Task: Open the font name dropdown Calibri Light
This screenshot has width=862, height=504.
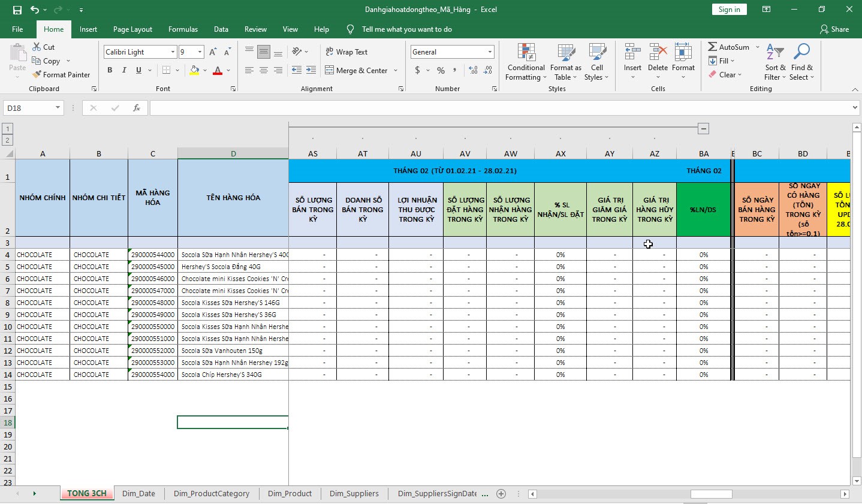Action: [173, 52]
